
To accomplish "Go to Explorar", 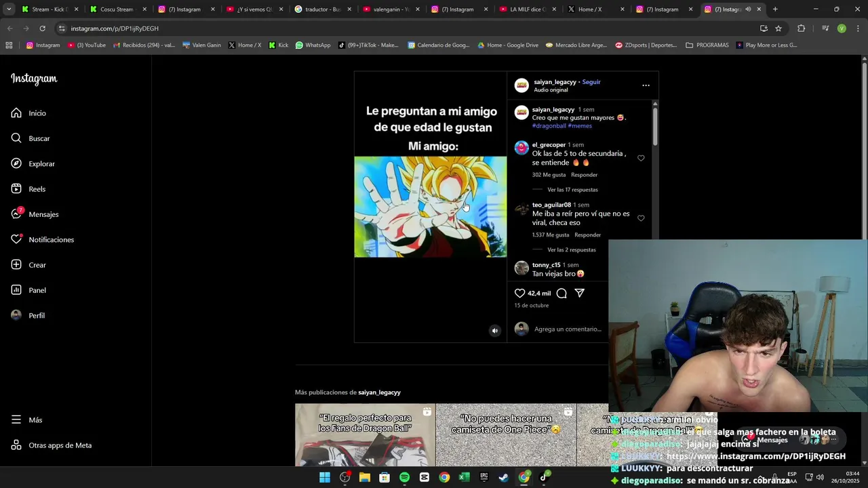I will [x=33, y=164].
